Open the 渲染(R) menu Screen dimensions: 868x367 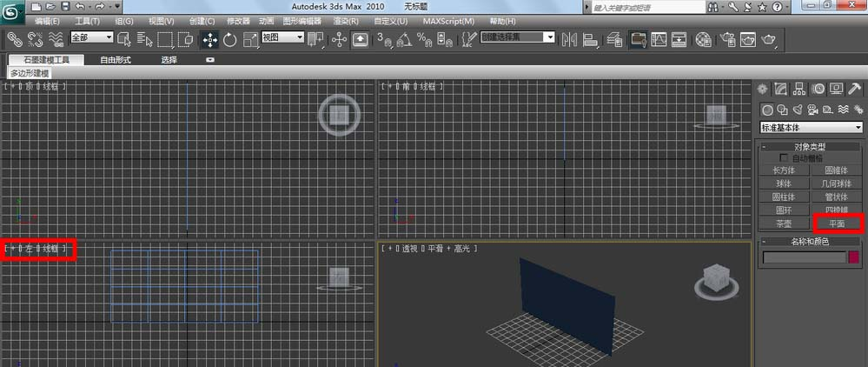tap(346, 21)
